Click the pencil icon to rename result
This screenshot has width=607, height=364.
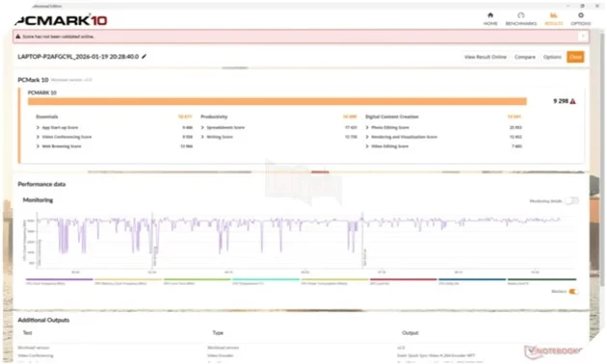point(144,57)
